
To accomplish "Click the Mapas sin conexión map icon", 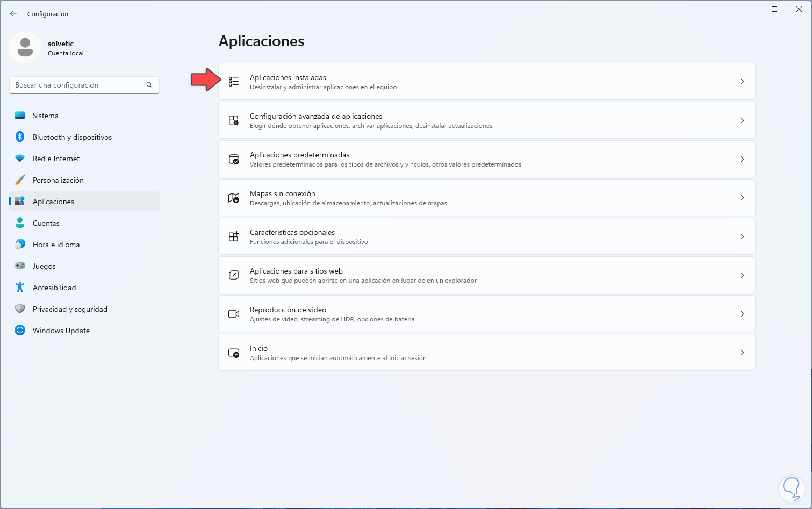I will 234,198.
